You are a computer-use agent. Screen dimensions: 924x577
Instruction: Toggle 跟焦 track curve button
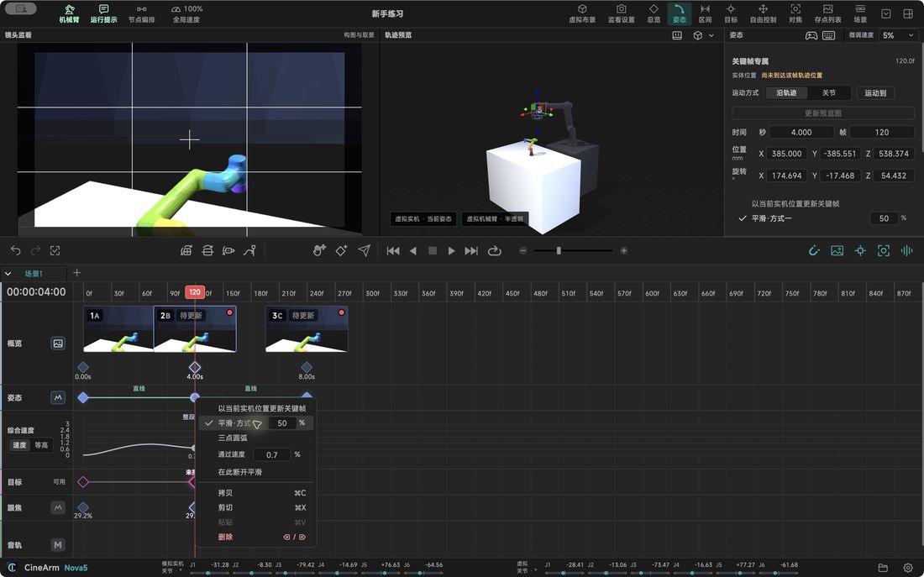click(x=58, y=507)
